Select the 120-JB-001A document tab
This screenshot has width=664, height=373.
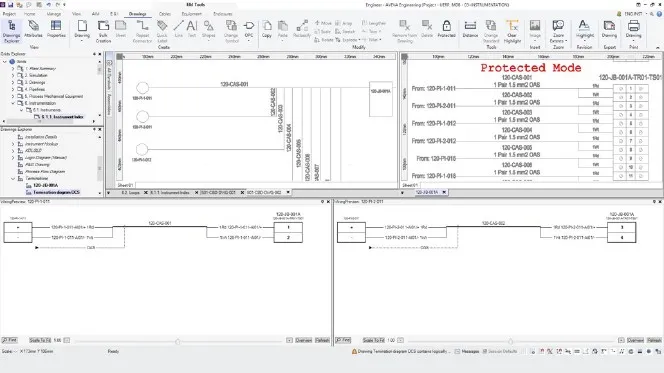point(426,192)
